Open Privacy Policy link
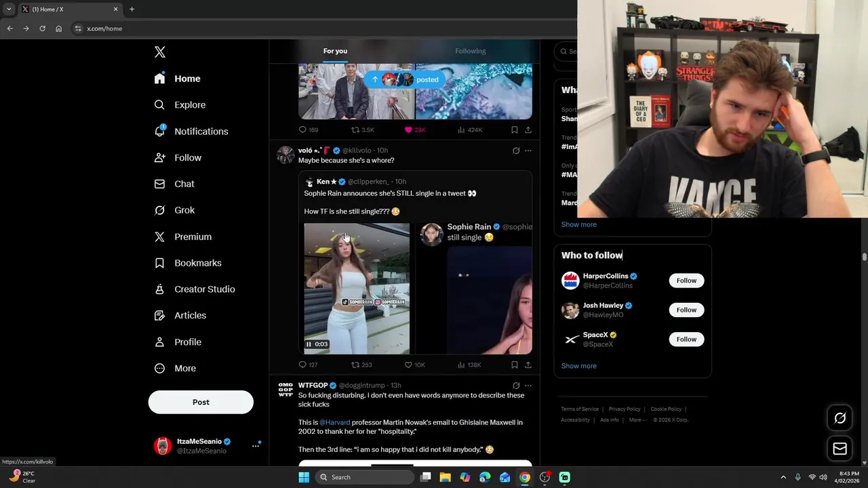The image size is (868, 488). coord(625,409)
